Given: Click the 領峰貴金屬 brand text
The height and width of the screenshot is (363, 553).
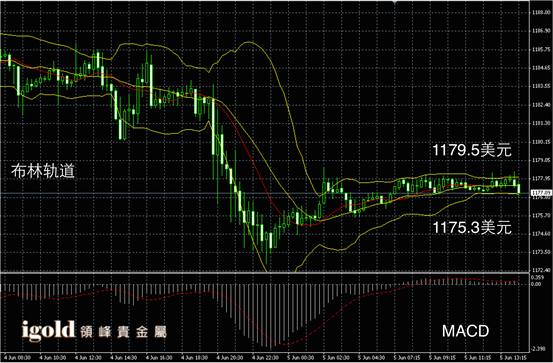Looking at the screenshot, I should (123, 332).
